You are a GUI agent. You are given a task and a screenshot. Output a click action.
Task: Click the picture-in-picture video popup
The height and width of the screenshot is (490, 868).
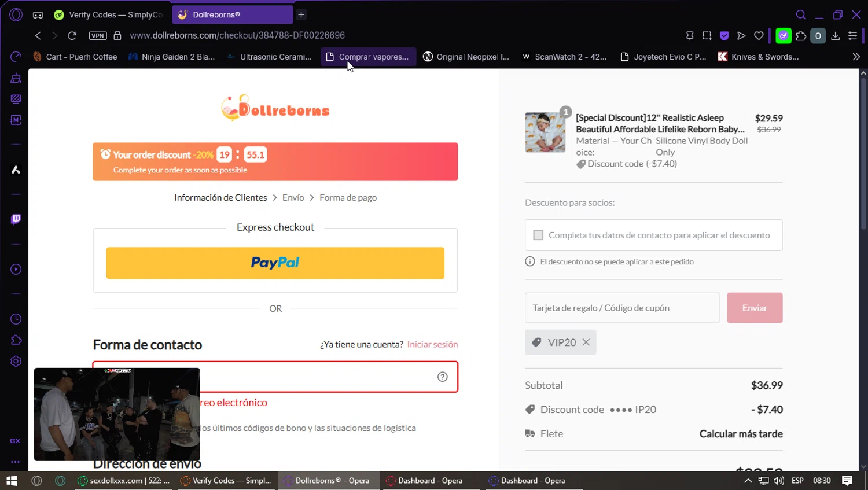pyautogui.click(x=117, y=414)
